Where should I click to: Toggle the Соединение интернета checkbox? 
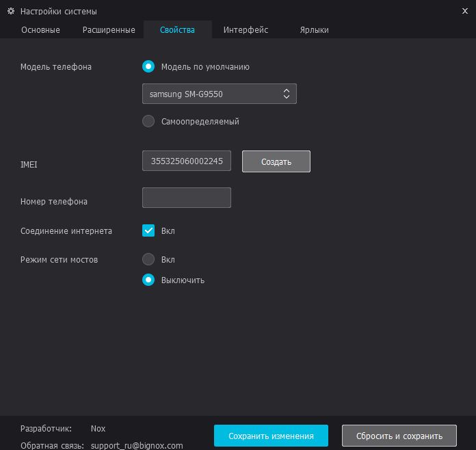pos(148,231)
